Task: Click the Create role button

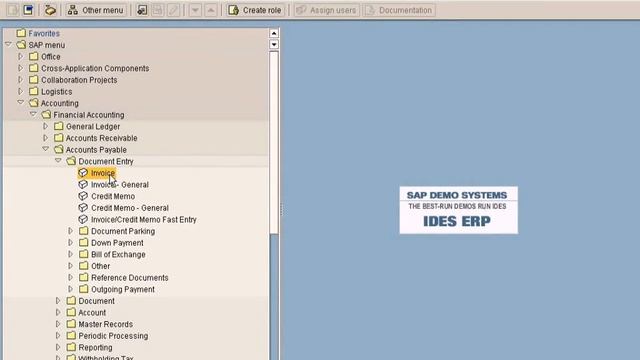Action: pyautogui.click(x=255, y=10)
